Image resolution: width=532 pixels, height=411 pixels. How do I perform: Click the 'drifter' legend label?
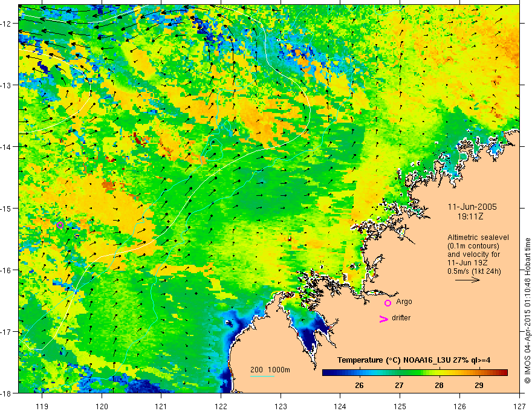(x=401, y=318)
